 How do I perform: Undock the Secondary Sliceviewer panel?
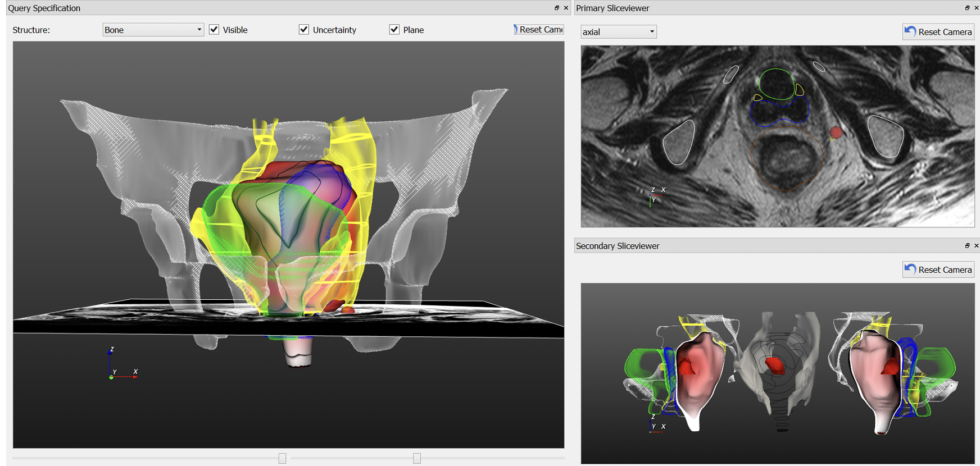[x=967, y=245]
